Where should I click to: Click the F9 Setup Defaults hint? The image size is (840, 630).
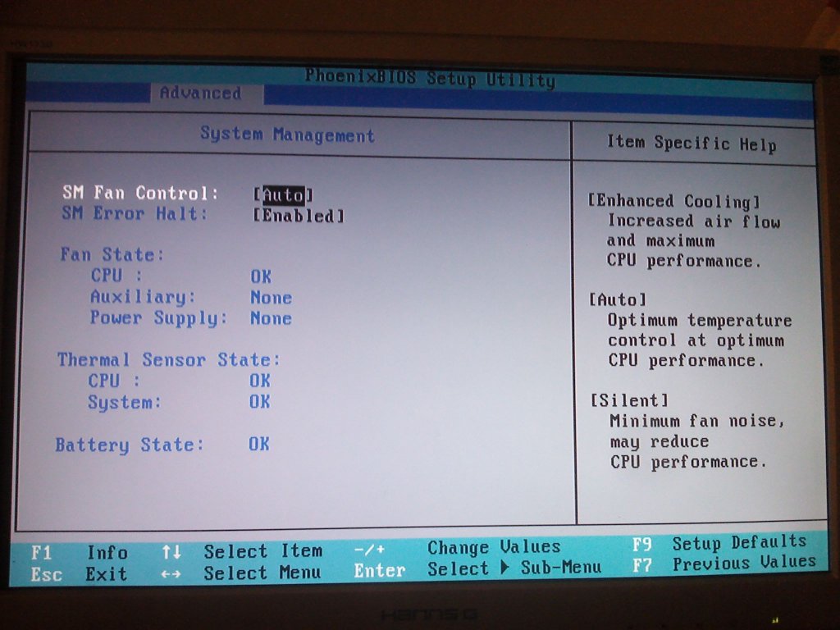tap(719, 543)
